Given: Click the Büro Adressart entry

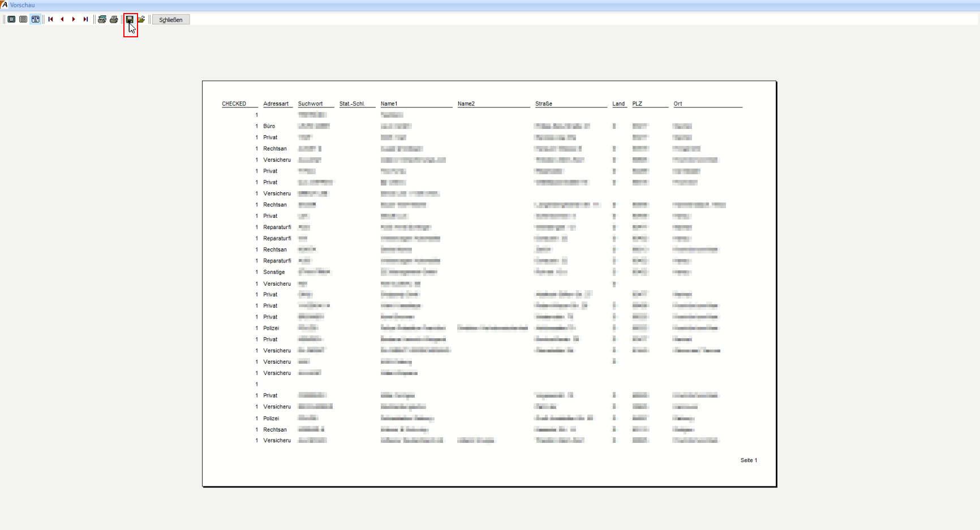Looking at the screenshot, I should click(x=269, y=126).
